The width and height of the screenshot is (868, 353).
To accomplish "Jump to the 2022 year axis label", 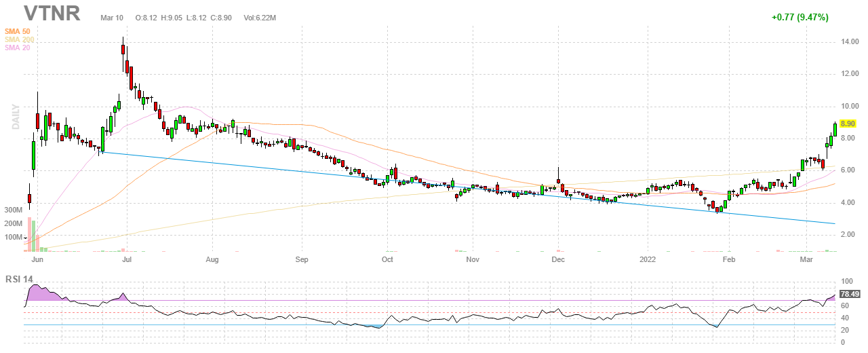I will 648,259.
